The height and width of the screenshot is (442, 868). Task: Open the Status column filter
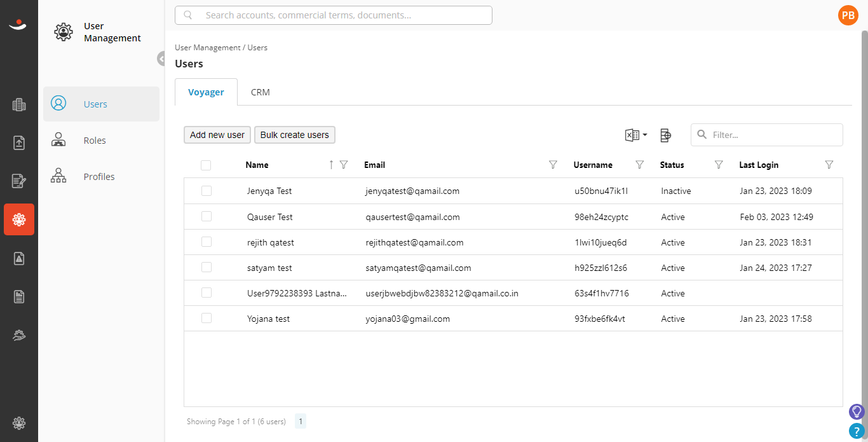719,165
